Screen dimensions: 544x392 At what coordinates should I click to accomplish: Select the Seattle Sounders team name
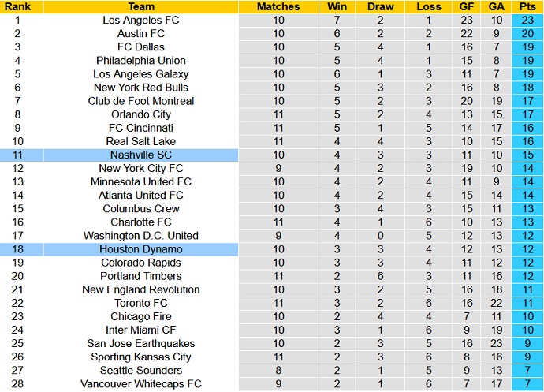141,371
